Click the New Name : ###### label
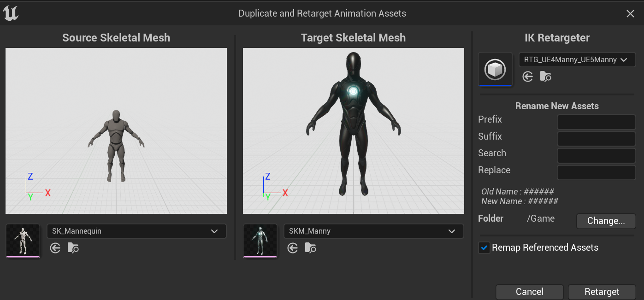 tap(520, 201)
